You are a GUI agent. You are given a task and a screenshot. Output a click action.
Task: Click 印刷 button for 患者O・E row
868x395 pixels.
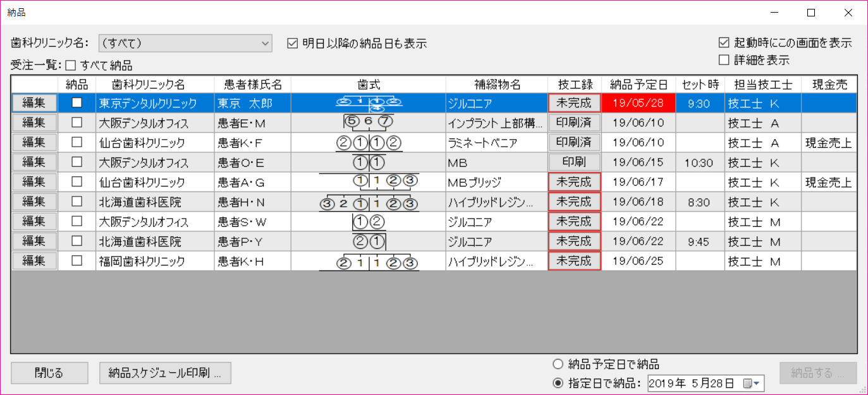pyautogui.click(x=574, y=162)
